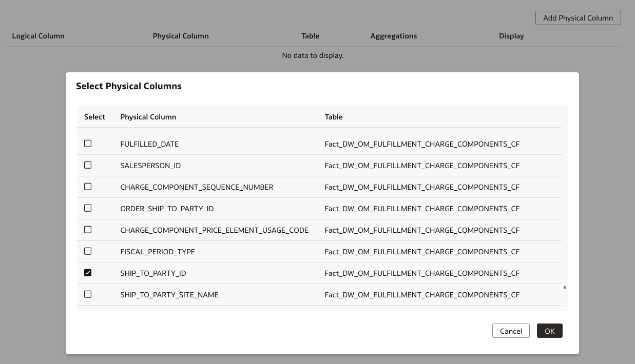Click the dialog scrollbar thumb
635x364 pixels.
565,288
